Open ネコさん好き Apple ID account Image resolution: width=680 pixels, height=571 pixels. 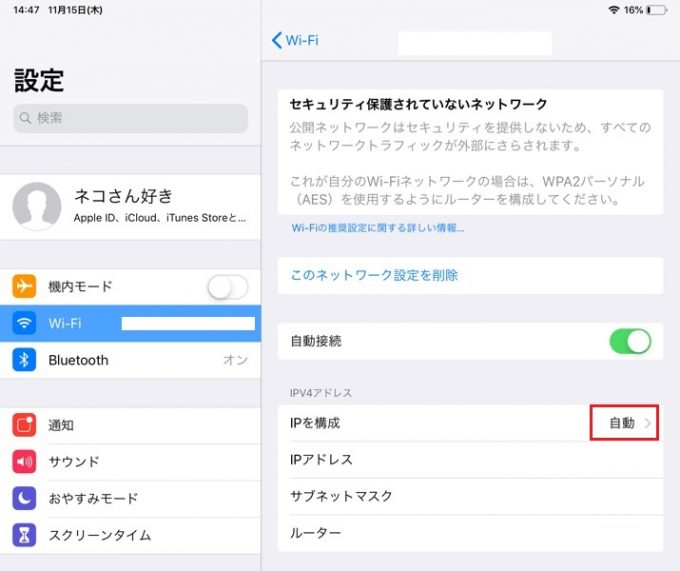[x=130, y=207]
